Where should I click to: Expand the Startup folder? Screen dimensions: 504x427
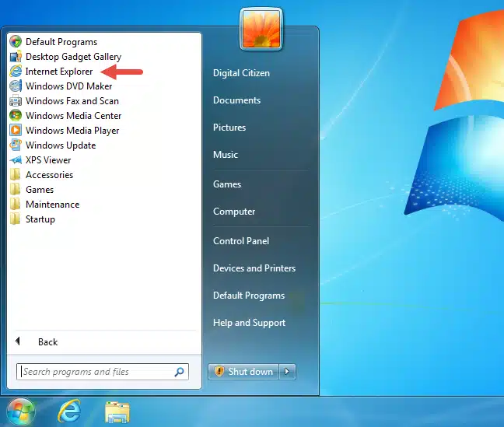[40, 219]
